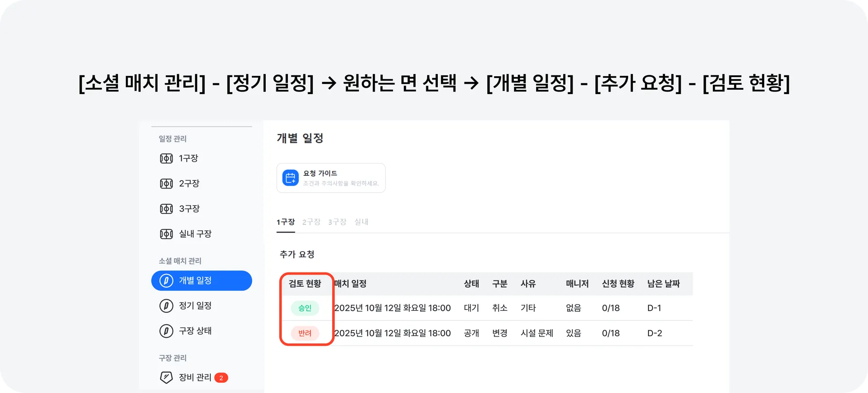Click the 1구장 field icon in sidebar
Viewport: 868px width, 393px height.
(x=166, y=158)
